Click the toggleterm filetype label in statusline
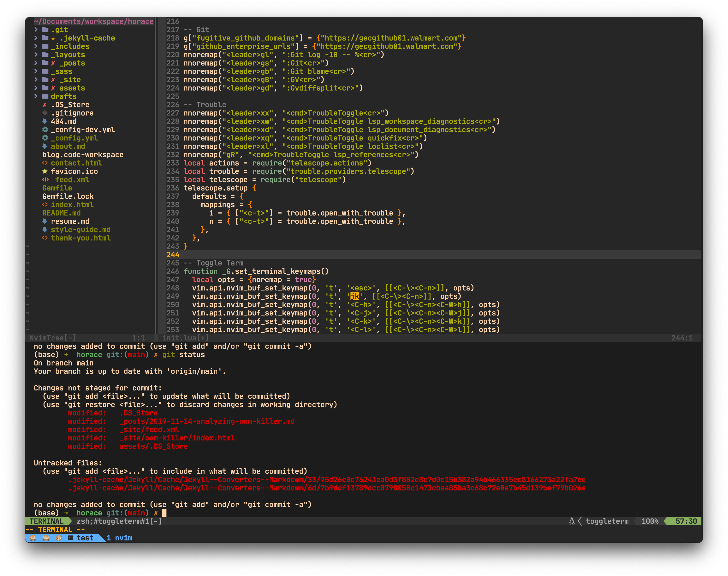Viewport: 728px width, 576px height. pos(607,521)
